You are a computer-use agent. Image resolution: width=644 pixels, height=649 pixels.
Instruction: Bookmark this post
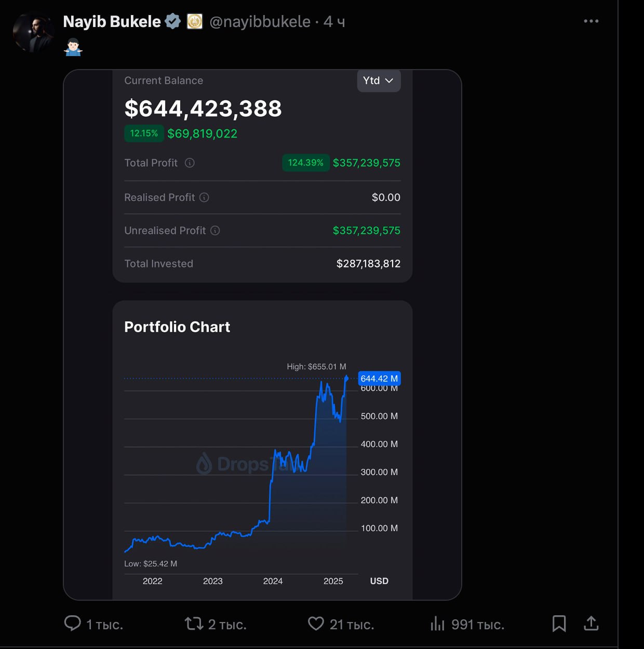559,623
